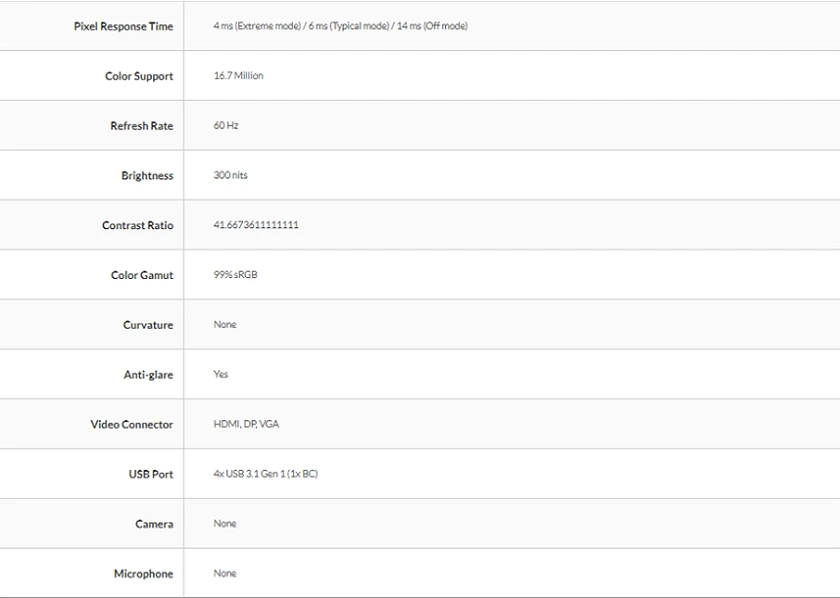Image resolution: width=840 pixels, height=598 pixels.
Task: Select the Microphone label
Action: pyautogui.click(x=144, y=574)
